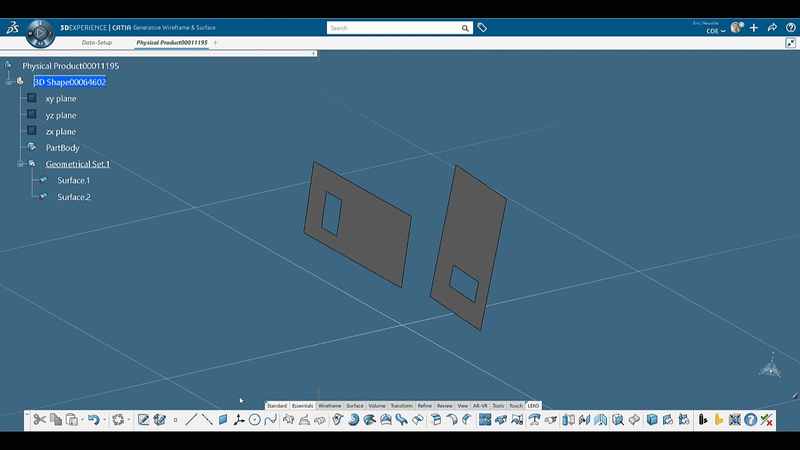Select the Plane creation tool
The height and width of the screenshot is (450, 800).
click(223, 420)
